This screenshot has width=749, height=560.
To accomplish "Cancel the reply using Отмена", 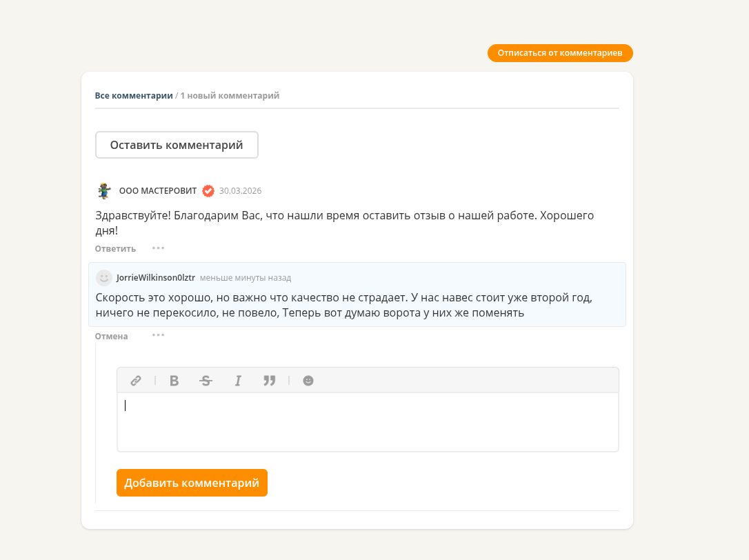I will pyautogui.click(x=111, y=336).
